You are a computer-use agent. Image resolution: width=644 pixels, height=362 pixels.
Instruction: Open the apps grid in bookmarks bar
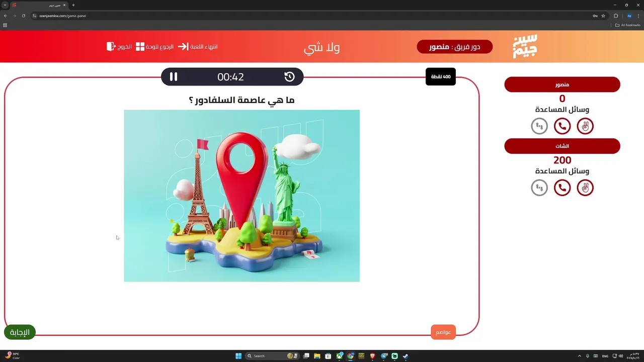coord(5,25)
